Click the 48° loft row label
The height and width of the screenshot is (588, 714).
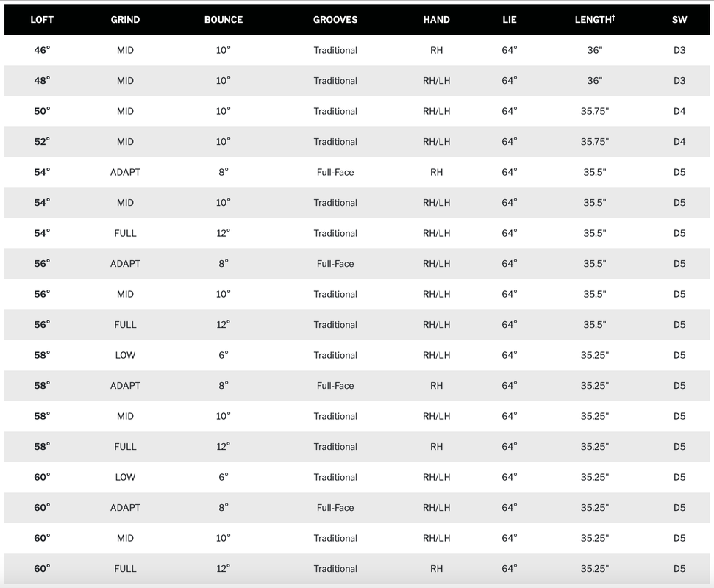pyautogui.click(x=42, y=81)
